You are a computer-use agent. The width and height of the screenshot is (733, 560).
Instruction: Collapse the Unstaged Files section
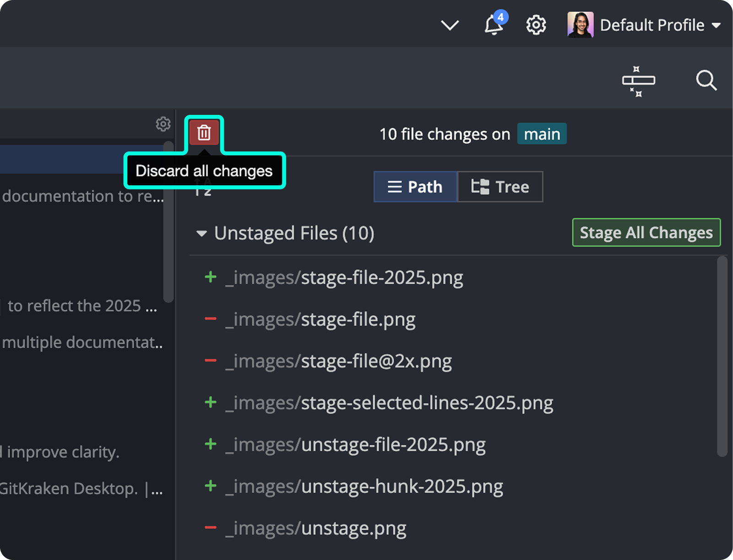(201, 233)
